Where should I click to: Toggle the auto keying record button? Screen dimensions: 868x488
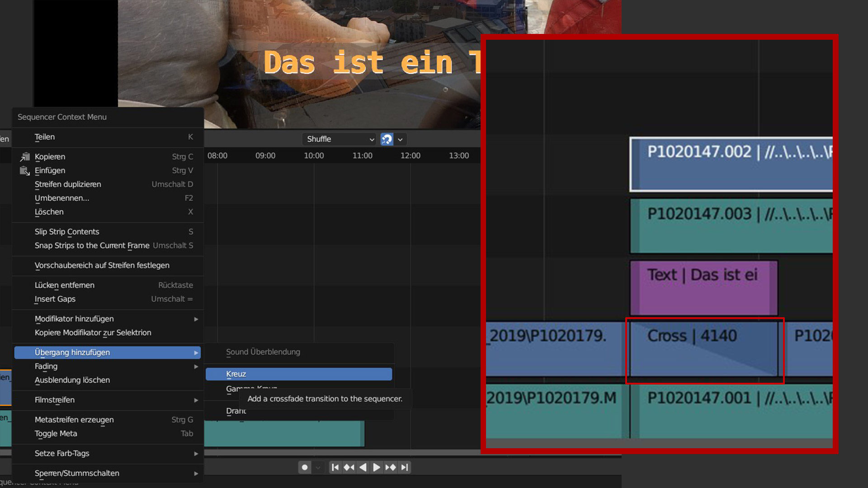305,467
